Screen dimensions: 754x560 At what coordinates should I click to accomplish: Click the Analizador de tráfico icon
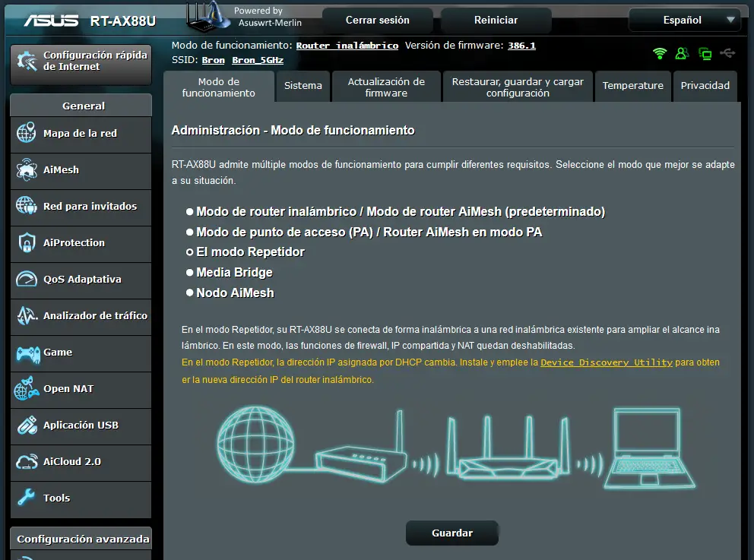point(27,315)
